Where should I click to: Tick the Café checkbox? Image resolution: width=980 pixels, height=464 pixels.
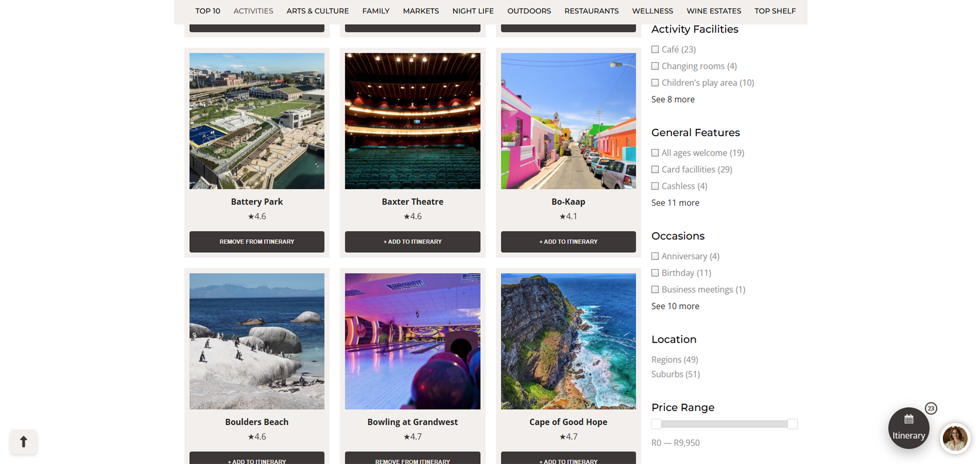tap(655, 49)
